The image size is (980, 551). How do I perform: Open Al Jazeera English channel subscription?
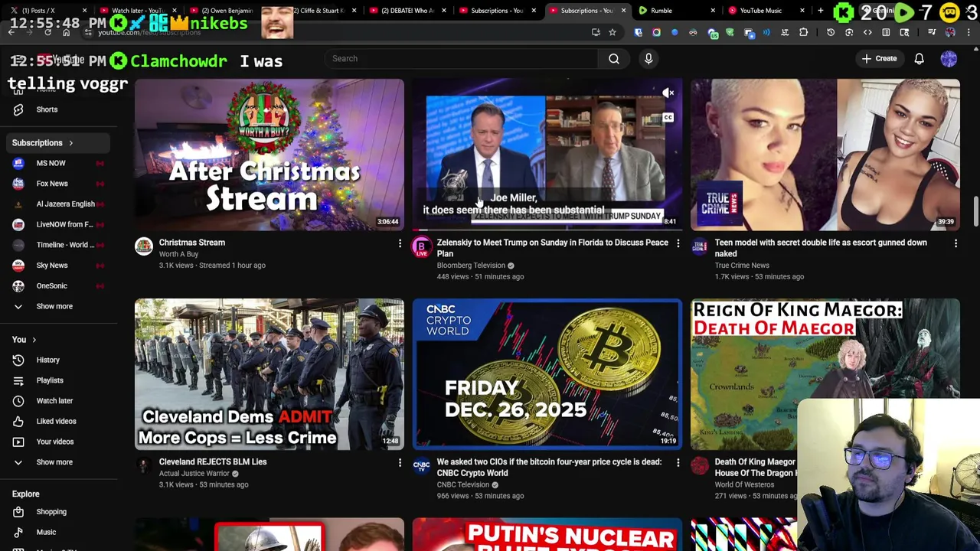pyautogui.click(x=65, y=204)
